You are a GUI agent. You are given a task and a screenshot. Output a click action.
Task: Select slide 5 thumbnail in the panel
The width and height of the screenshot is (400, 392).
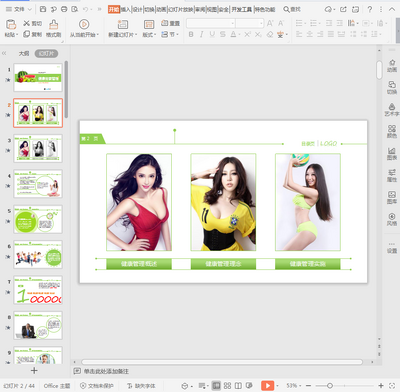[38, 219]
